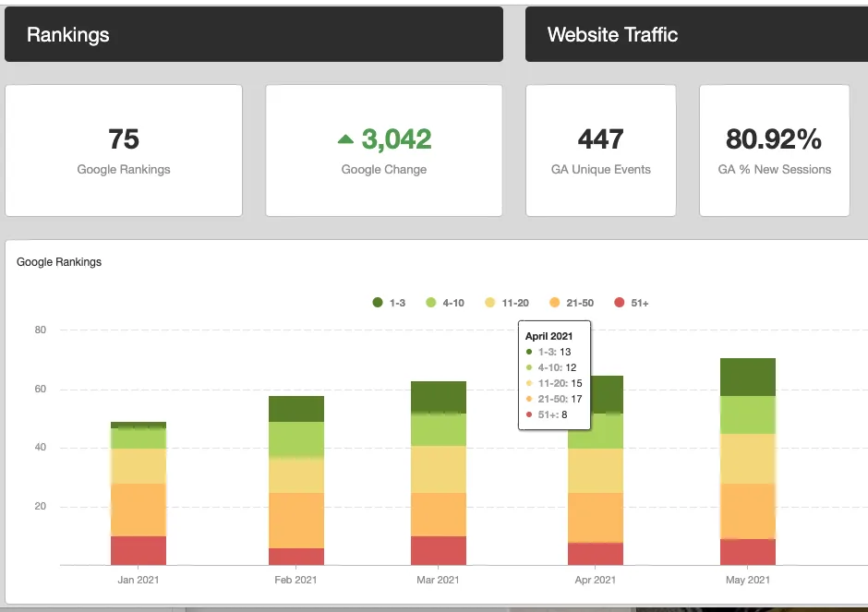Click the yellow 11-20 segment of Jan 2021 bar
This screenshot has width=868, height=612.
click(139, 466)
